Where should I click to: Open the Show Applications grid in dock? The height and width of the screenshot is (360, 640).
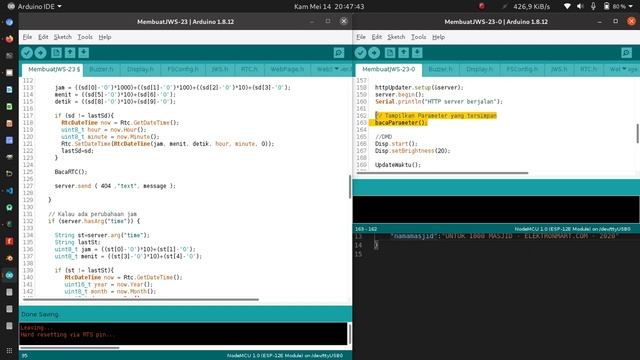coord(9,351)
